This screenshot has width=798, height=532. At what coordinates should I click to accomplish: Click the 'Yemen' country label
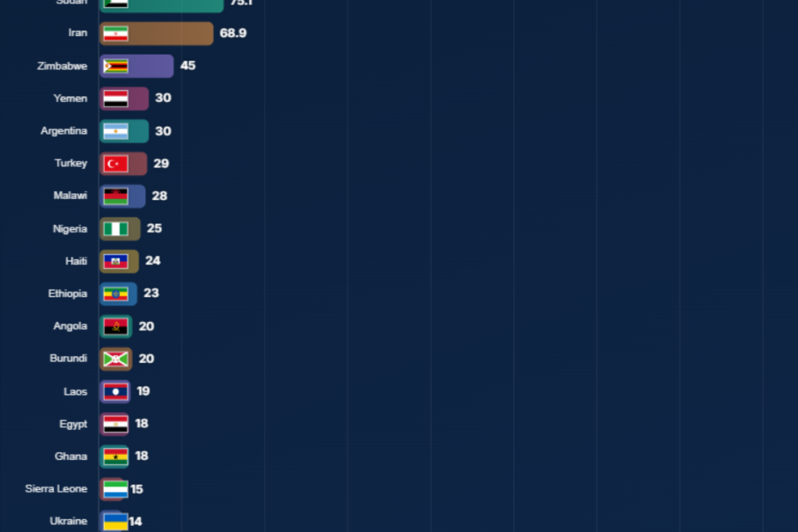point(70,99)
